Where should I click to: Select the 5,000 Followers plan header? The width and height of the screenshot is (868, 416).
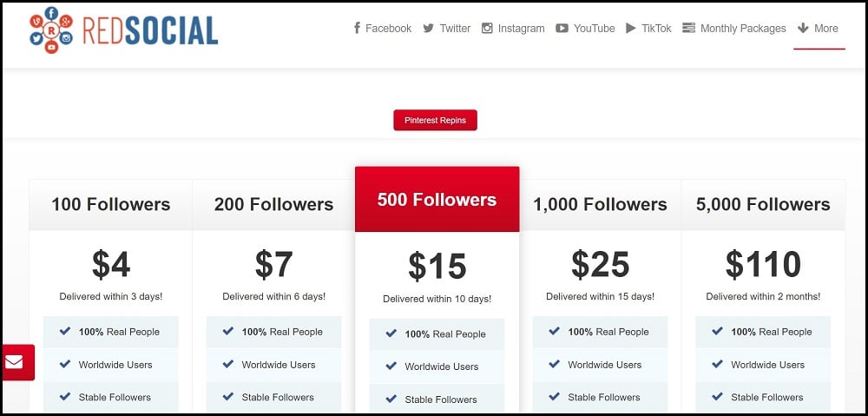point(763,205)
